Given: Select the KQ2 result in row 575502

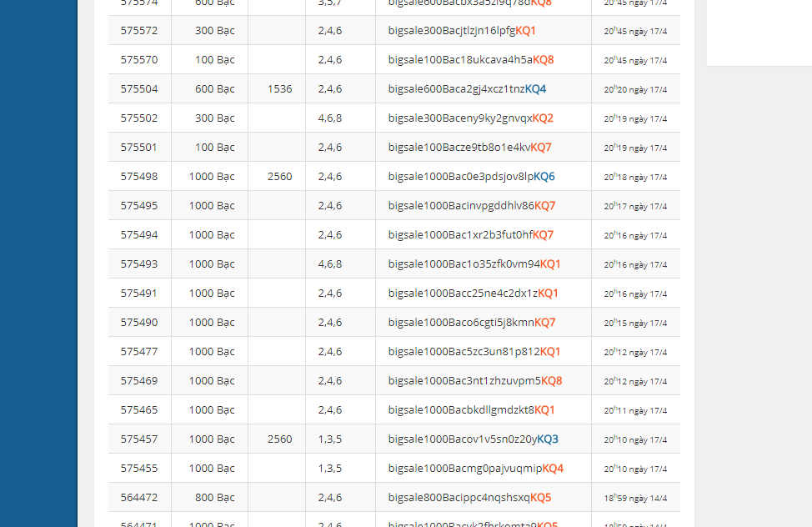Looking at the screenshot, I should [x=543, y=118].
